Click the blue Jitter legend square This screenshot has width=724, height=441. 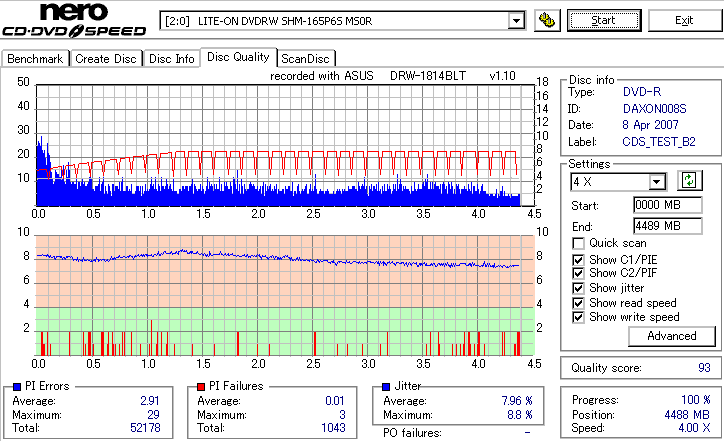coord(386,387)
